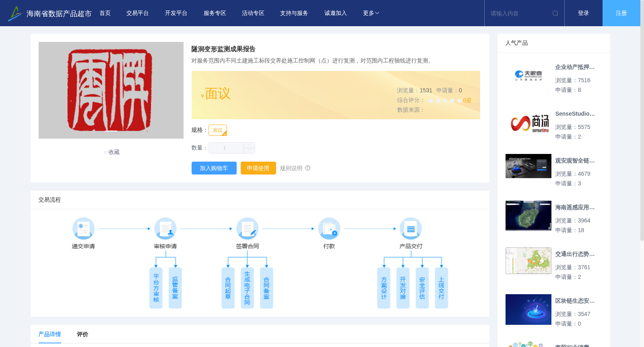
Task: Click the 登录 button
Action: pos(584,13)
